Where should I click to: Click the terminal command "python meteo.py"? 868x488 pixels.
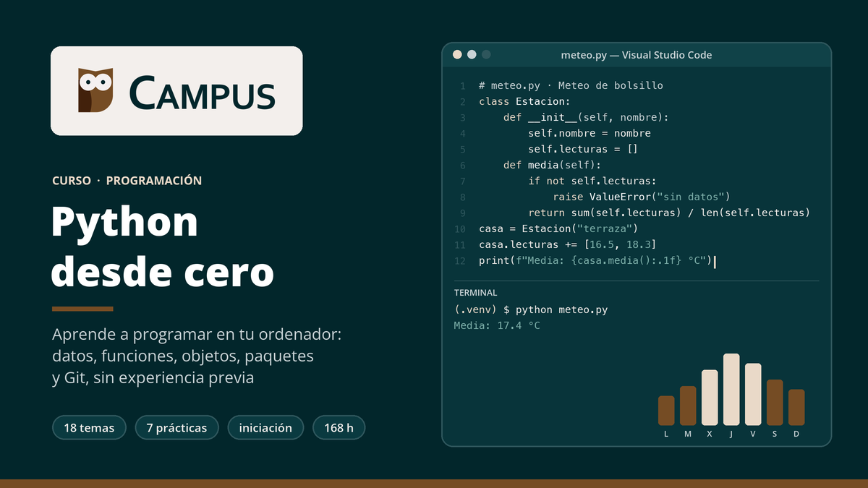coord(561,309)
